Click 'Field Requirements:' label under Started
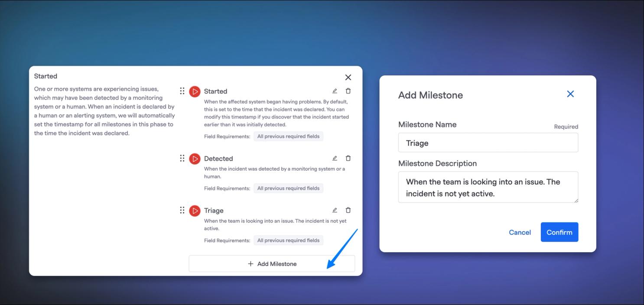 (227, 136)
